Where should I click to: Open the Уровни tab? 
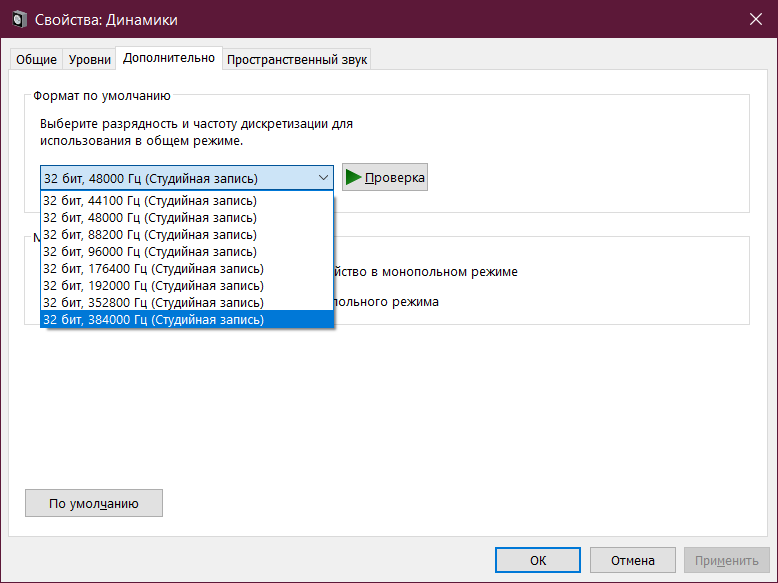click(x=90, y=60)
